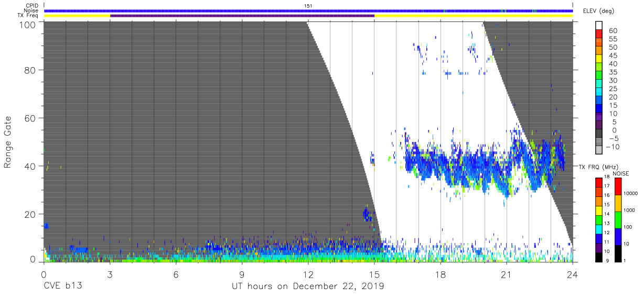
Task: Click the ELEV (deg) colorbar title
Action: coord(598,11)
